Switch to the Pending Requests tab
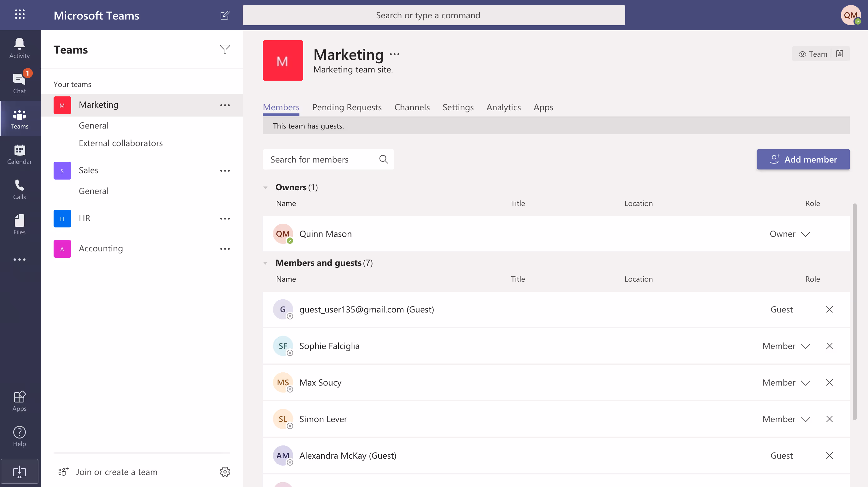Image resolution: width=868 pixels, height=487 pixels. 347,107
